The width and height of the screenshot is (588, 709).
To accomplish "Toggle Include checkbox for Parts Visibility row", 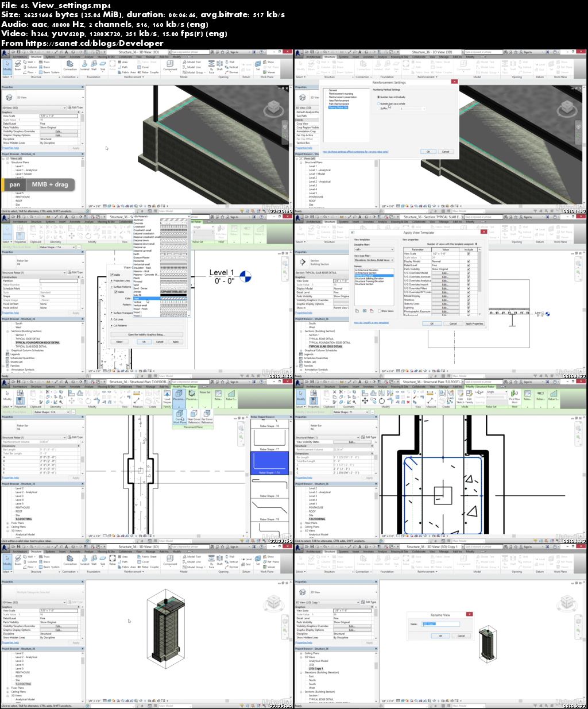I will click(469, 269).
